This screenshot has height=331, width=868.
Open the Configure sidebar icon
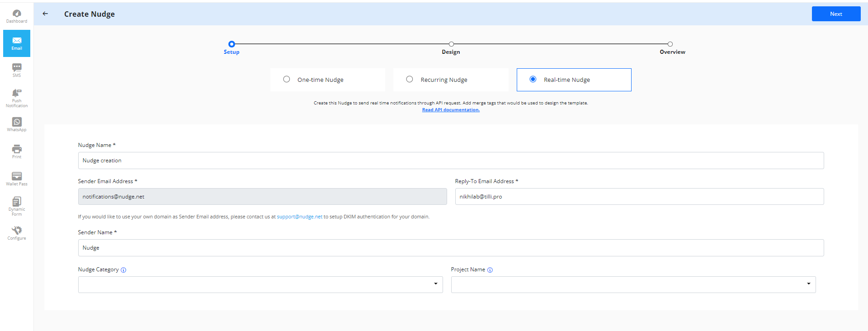click(x=17, y=233)
